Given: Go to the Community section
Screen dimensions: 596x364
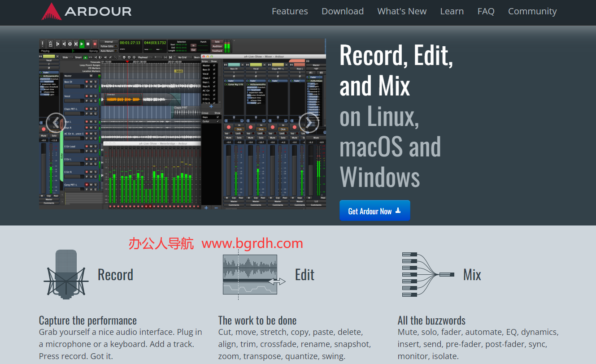Looking at the screenshot, I should pyautogui.click(x=532, y=11).
